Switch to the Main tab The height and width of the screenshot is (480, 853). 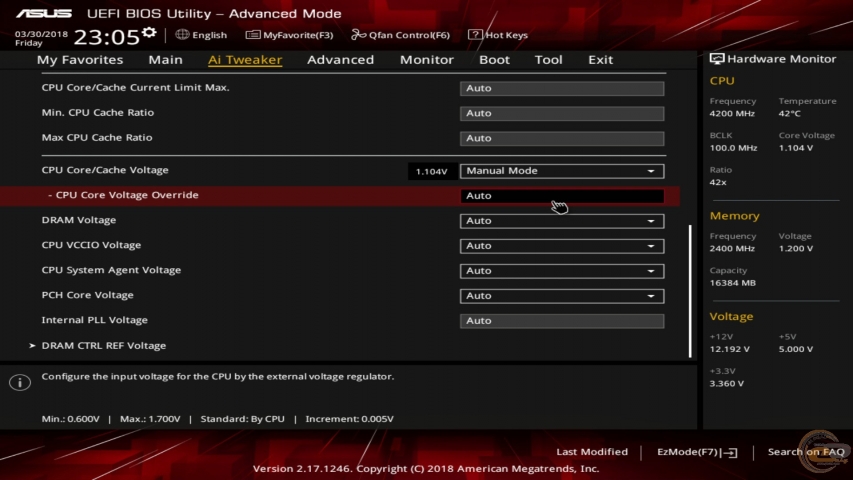point(165,60)
